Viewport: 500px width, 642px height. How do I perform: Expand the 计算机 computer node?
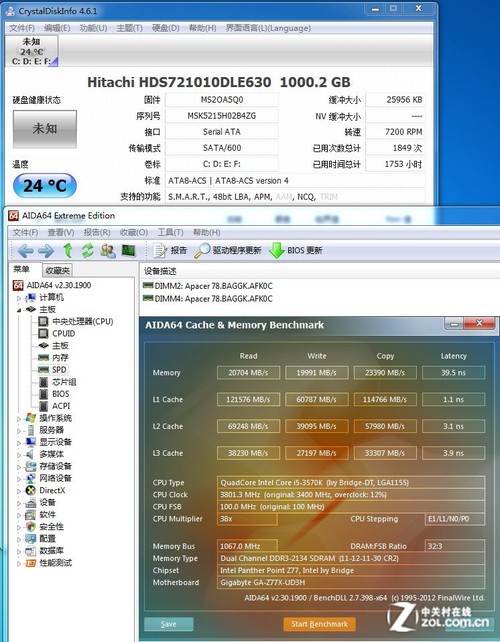pyautogui.click(x=19, y=298)
